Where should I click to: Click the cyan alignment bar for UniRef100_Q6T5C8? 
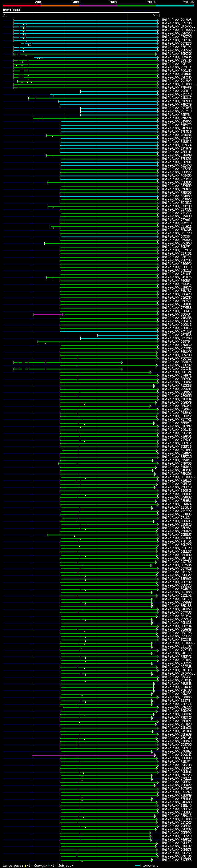tap(128, 335)
